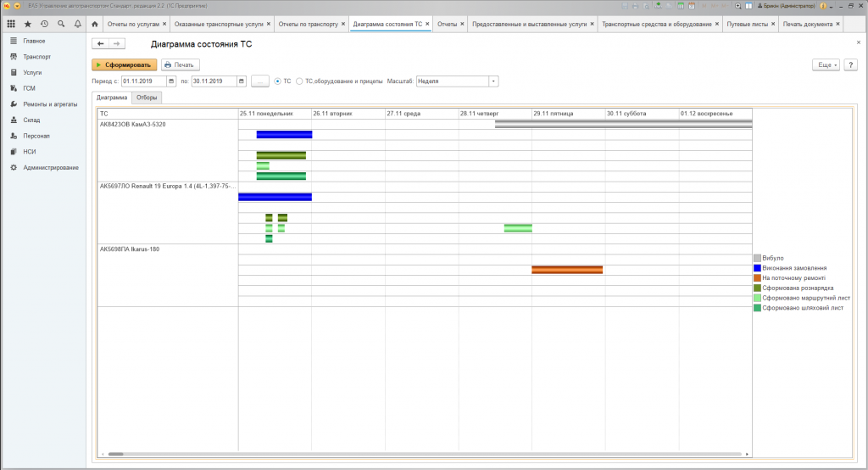Click the light green bar on Thursday for Renault
The image size is (868, 470).
pyautogui.click(x=518, y=228)
